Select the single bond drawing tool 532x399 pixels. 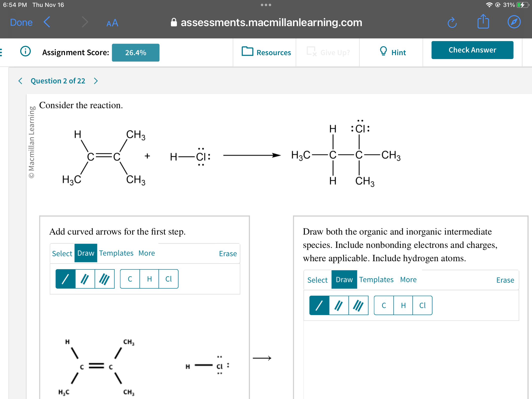65,279
